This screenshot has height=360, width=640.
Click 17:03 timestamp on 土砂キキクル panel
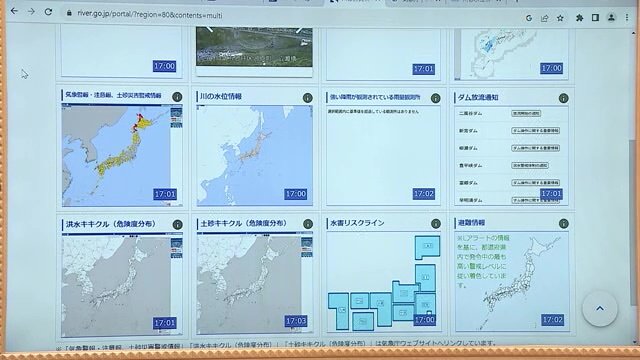[296, 321]
